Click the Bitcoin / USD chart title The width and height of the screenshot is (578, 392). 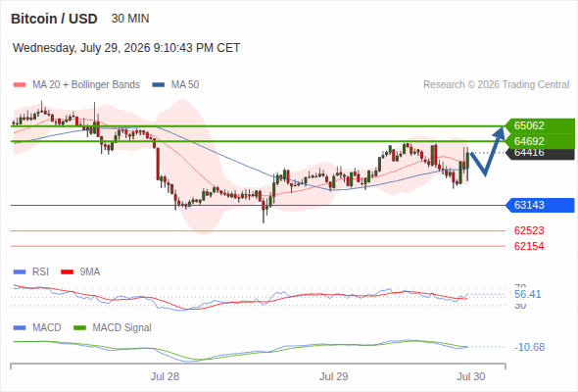(54, 19)
